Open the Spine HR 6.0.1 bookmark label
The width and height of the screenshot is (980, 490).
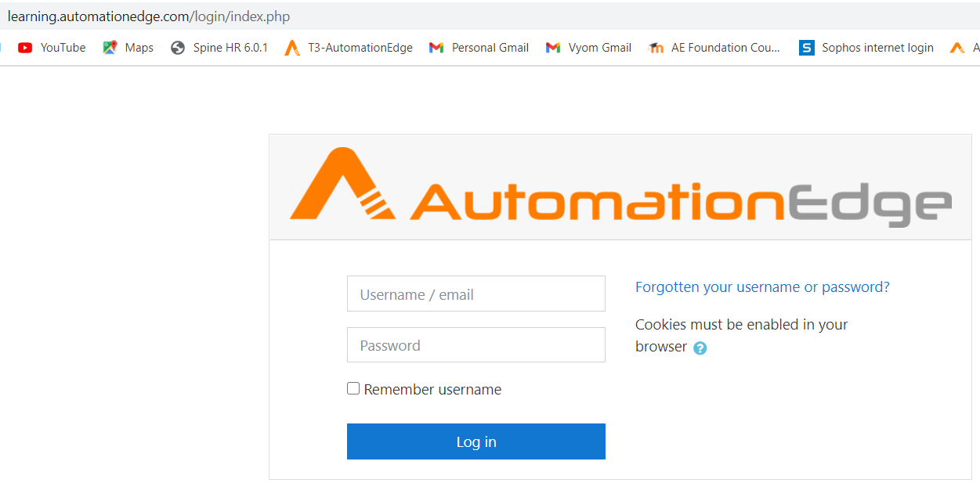(230, 48)
